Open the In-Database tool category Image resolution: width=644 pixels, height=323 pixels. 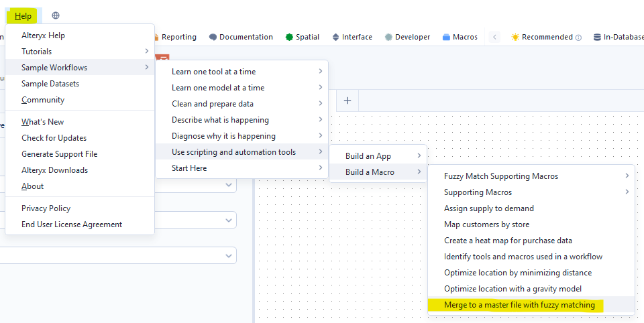click(616, 38)
